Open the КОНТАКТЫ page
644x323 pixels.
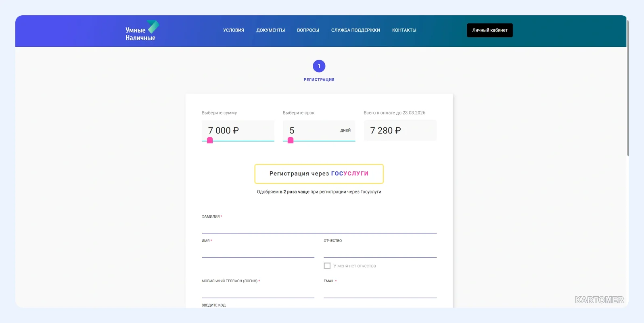404,30
